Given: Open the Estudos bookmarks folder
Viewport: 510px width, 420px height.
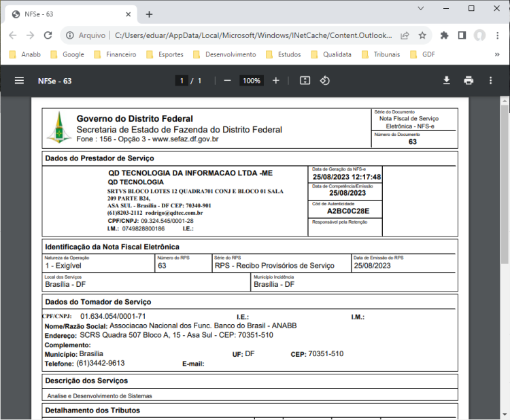Looking at the screenshot, I should [284, 54].
